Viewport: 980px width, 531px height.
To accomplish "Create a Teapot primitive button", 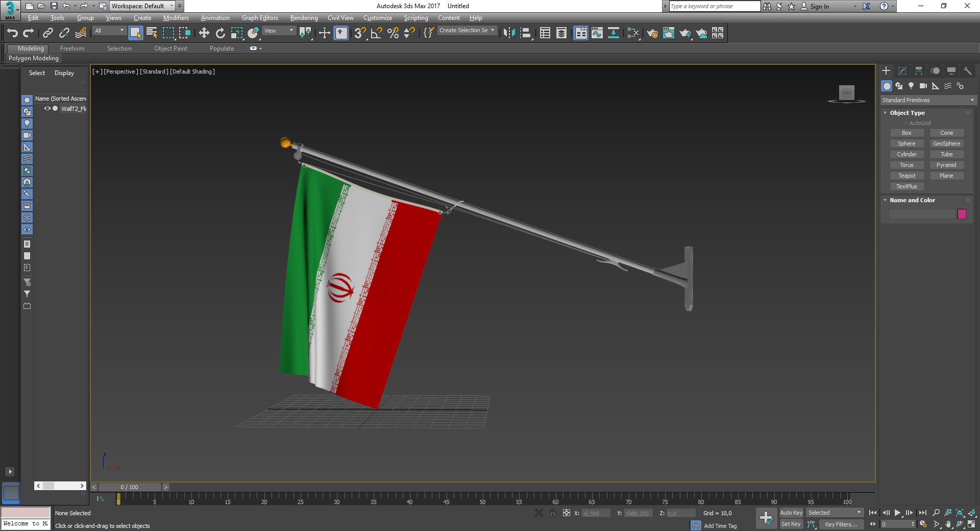I will click(907, 176).
